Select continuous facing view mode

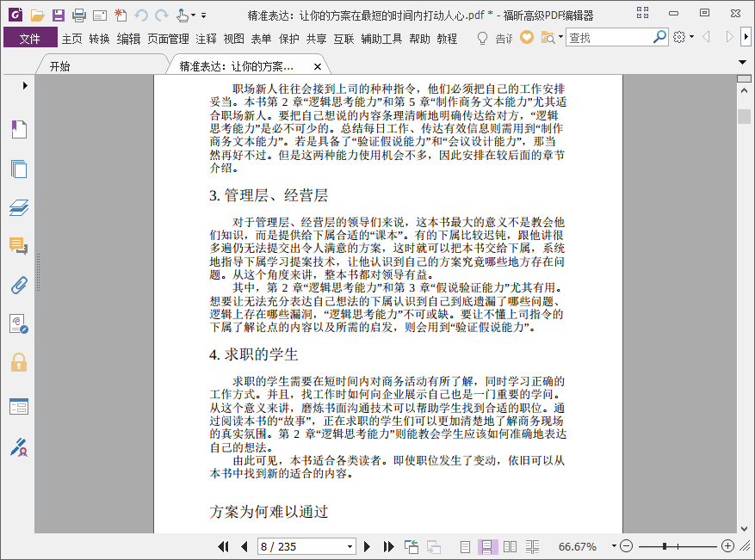[532, 547]
